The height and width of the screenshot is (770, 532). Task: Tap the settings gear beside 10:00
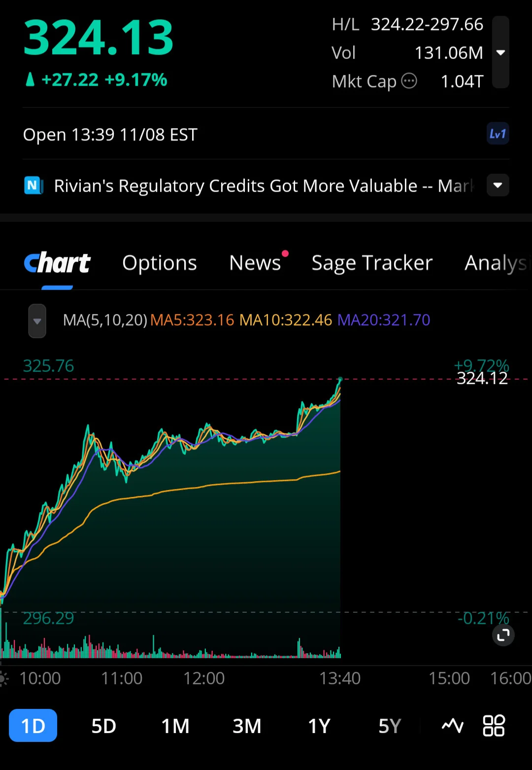[x=4, y=679]
